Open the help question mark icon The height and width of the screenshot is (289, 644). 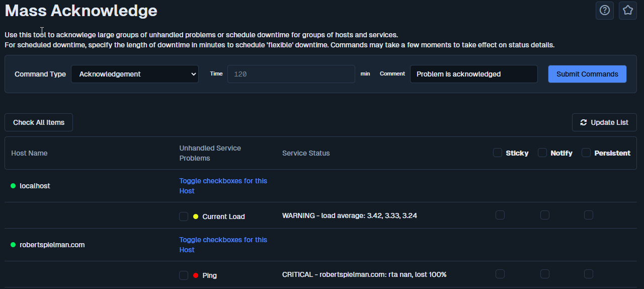click(x=604, y=11)
